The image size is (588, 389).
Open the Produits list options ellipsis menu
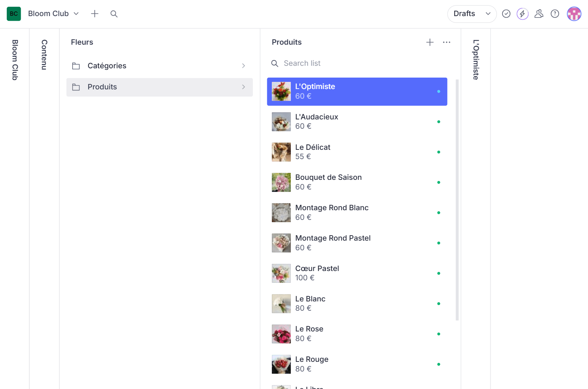[x=446, y=42]
